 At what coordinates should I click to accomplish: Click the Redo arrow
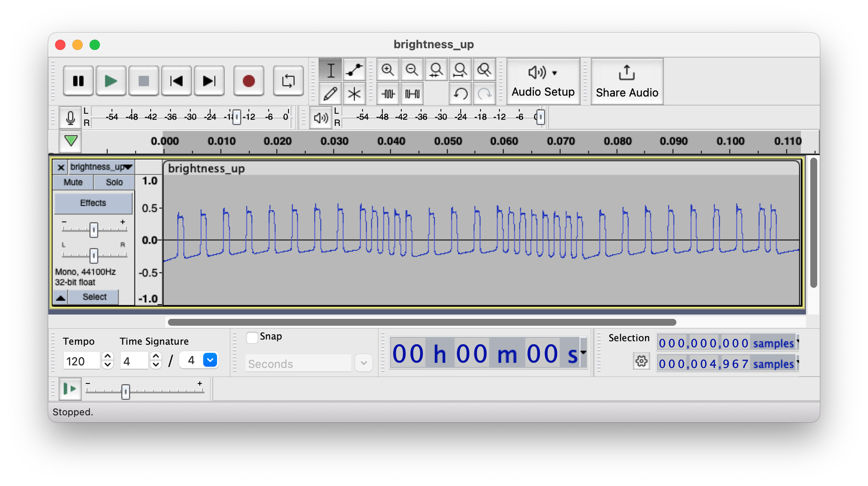[x=484, y=93]
